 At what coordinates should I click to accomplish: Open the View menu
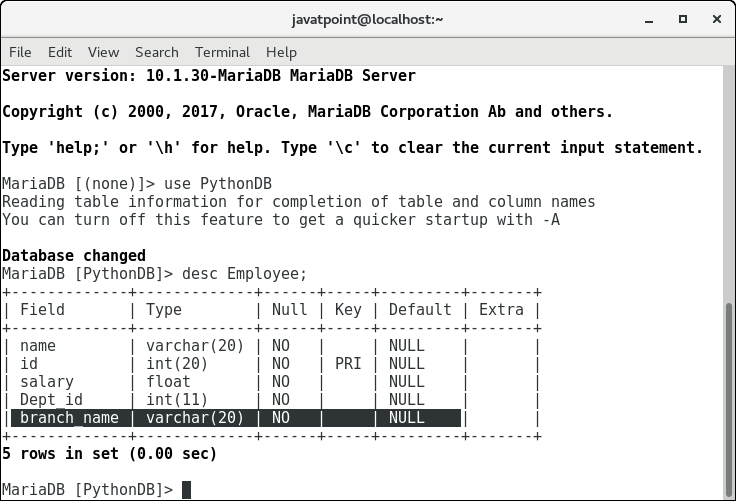click(x=103, y=52)
